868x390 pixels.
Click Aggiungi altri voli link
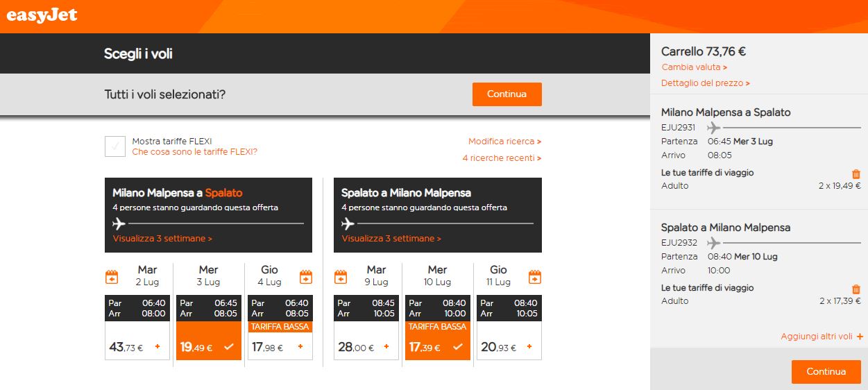tap(822, 337)
